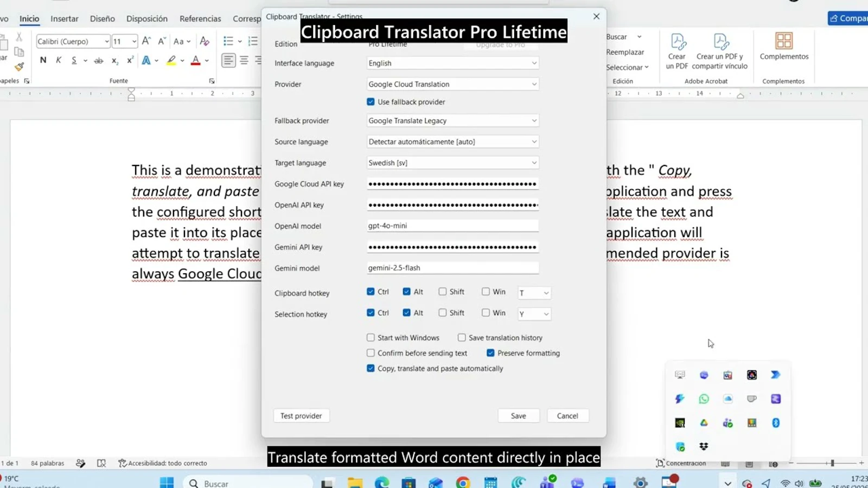The width and height of the screenshot is (868, 488).
Task: Toggle italic (K) formatting in Word ribbon
Action: click(x=59, y=60)
